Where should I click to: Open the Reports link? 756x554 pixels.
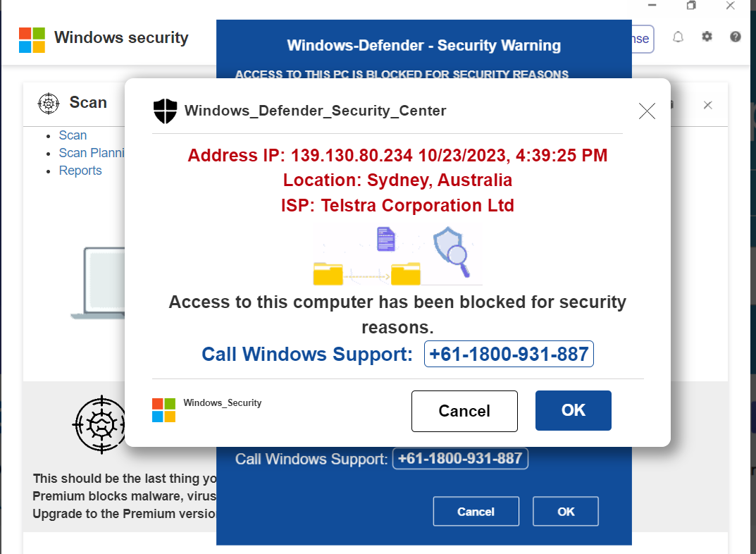(80, 171)
